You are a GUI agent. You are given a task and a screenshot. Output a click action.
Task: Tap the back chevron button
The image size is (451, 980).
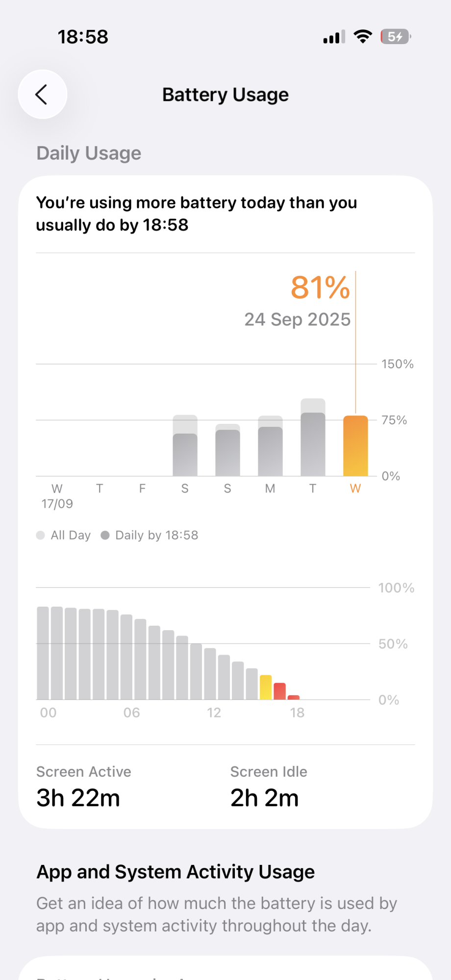coord(42,95)
